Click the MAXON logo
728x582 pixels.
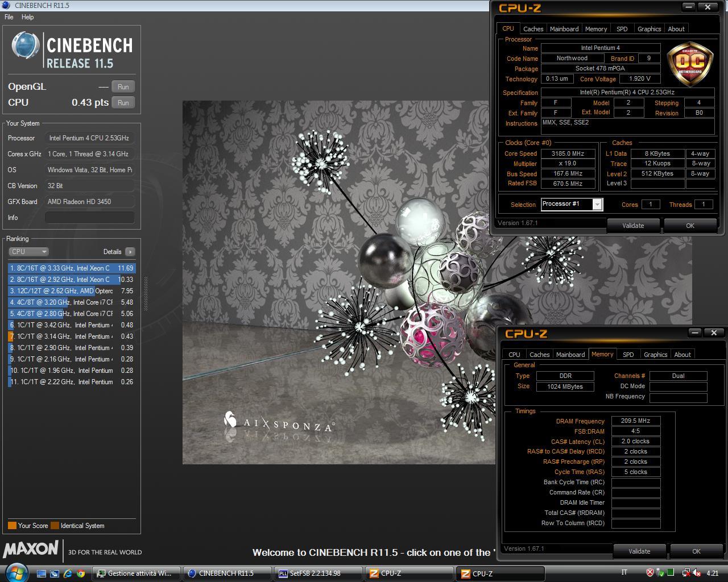click(31, 549)
